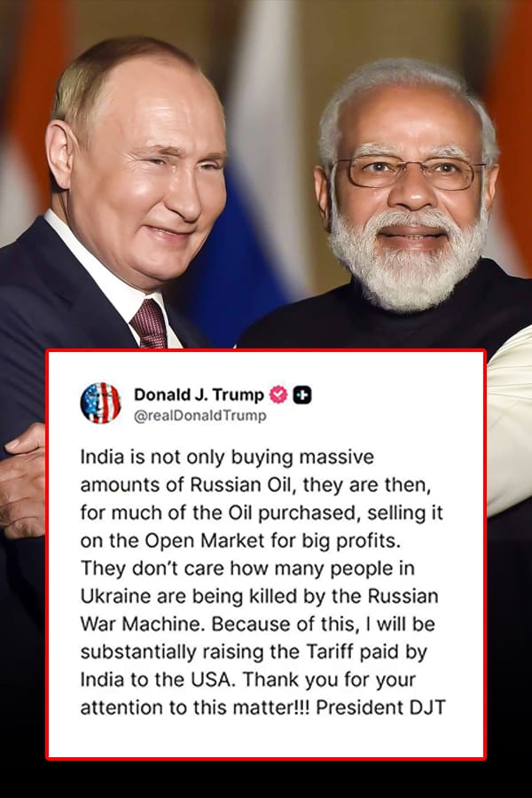Click the pink verified checkmark badge
The width and height of the screenshot is (532, 798).
tap(278, 395)
